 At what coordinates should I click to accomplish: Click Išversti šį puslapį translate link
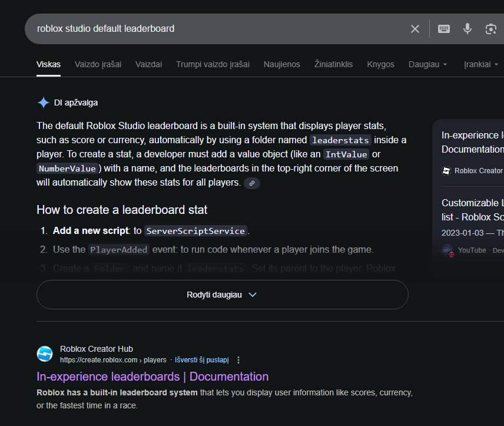202,360
